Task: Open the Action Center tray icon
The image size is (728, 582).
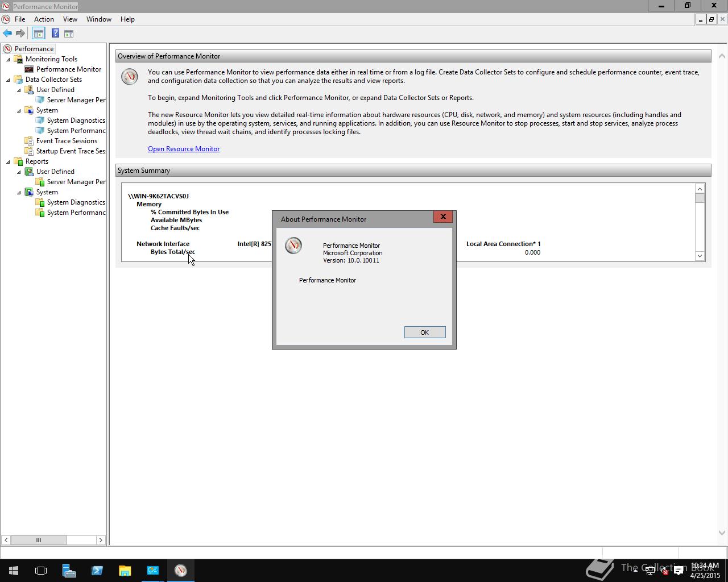Action: 679,571
